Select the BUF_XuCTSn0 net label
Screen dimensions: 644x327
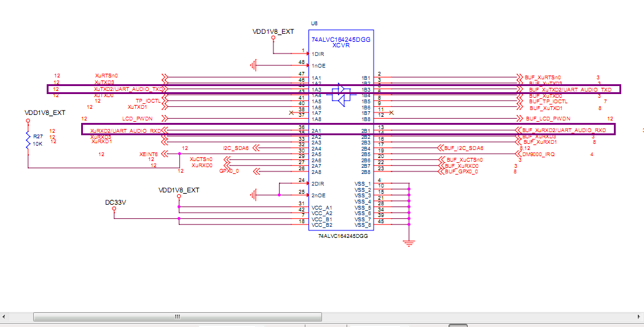pos(465,160)
